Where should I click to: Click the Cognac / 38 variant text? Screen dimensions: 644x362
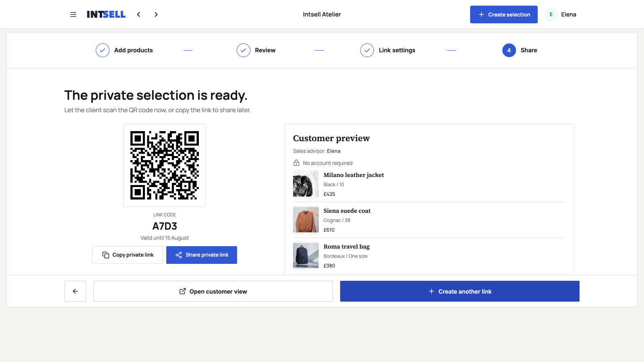click(337, 220)
